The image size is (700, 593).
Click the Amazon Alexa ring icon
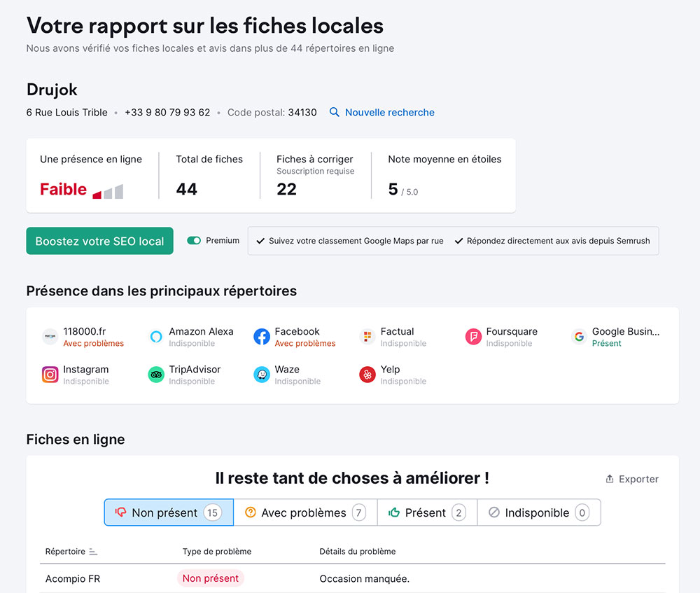coord(156,337)
